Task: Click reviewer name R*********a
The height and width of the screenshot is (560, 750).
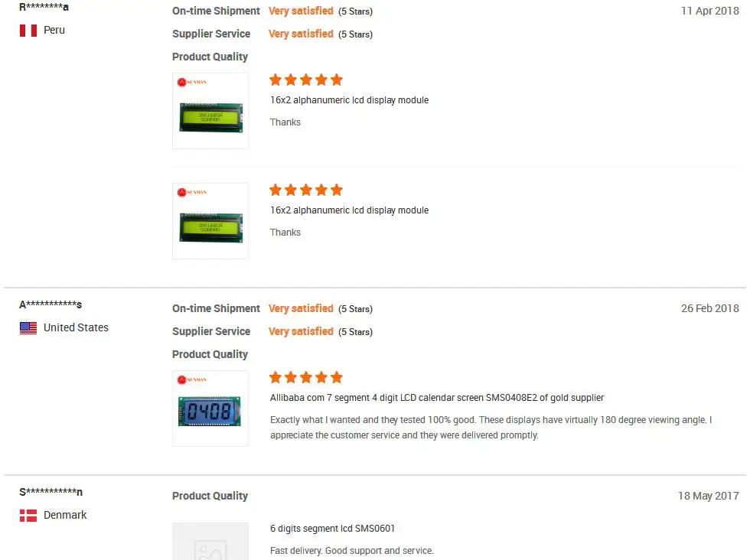Action: point(44,7)
